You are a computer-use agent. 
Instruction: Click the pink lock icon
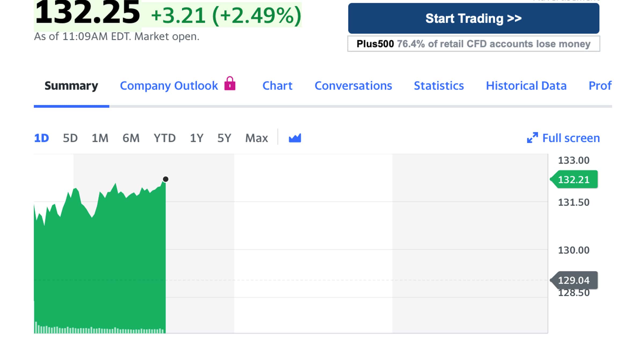(230, 83)
